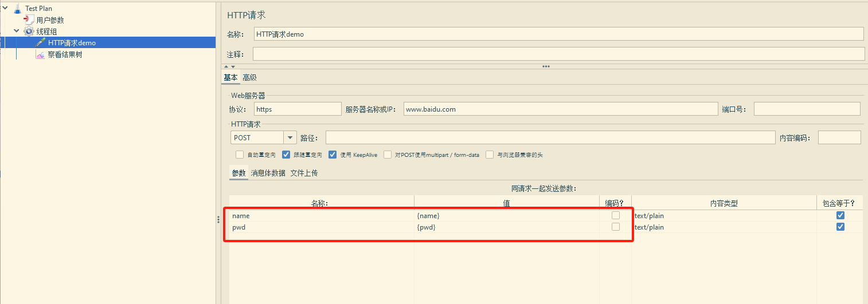Select the HTTP请求demo tree row
Image resolution: width=868 pixels, height=304 pixels.
click(108, 43)
